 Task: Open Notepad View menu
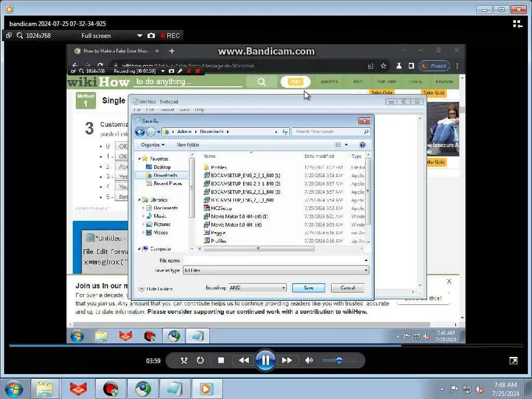pos(184,110)
